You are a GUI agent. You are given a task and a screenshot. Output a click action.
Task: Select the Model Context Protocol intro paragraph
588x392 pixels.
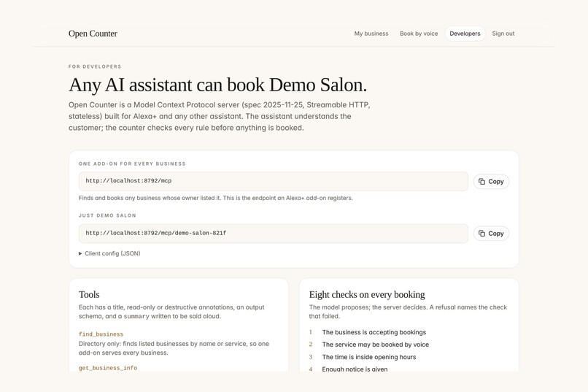point(220,116)
